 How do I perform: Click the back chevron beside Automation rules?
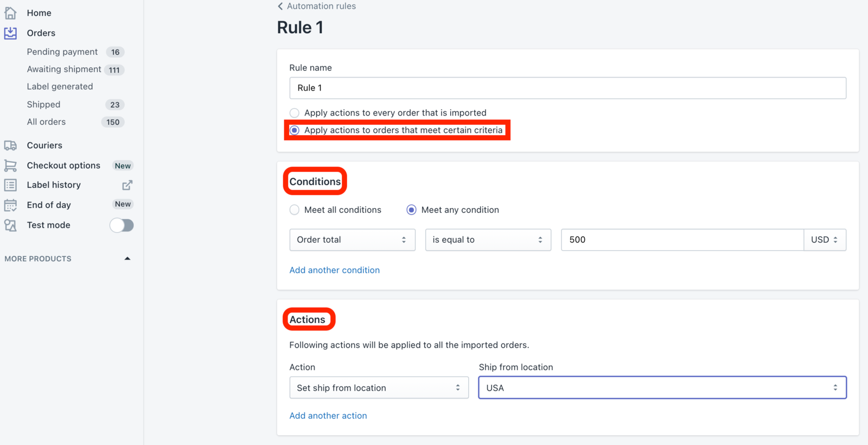pyautogui.click(x=280, y=6)
